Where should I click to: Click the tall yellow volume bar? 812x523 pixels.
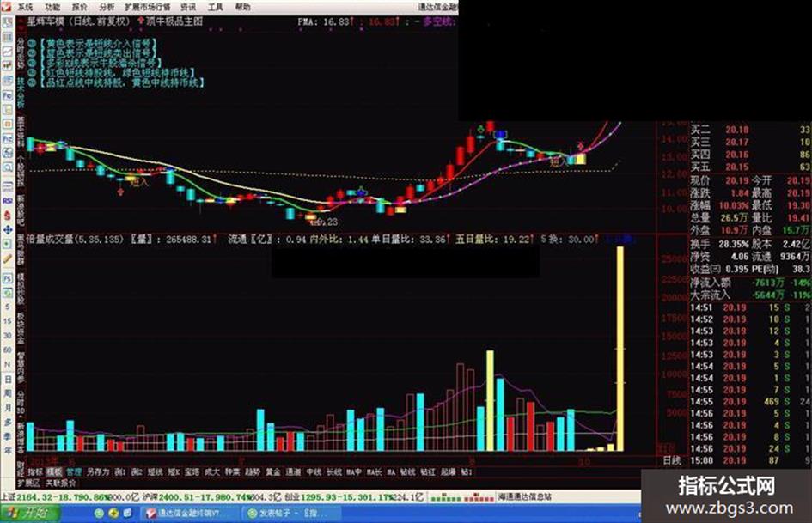620,349
